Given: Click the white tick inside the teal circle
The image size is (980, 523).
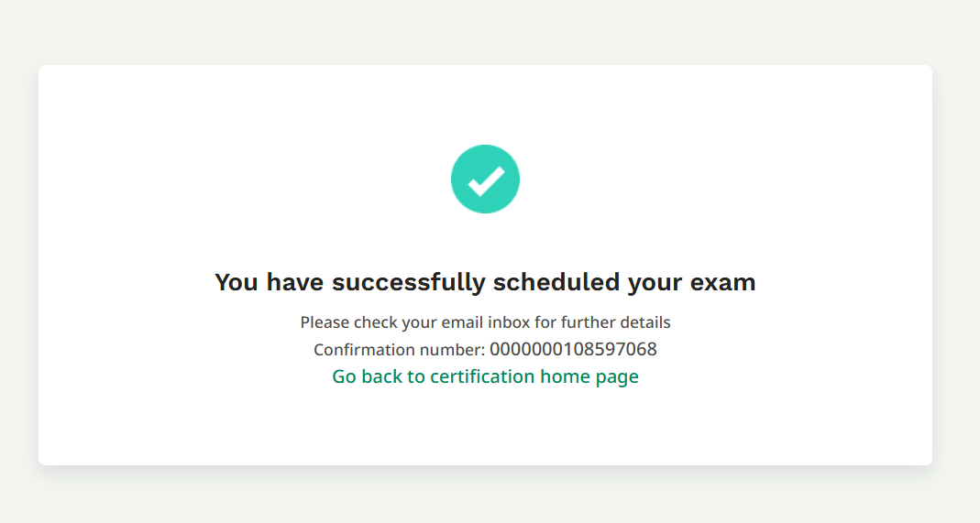Looking at the screenshot, I should click(485, 180).
